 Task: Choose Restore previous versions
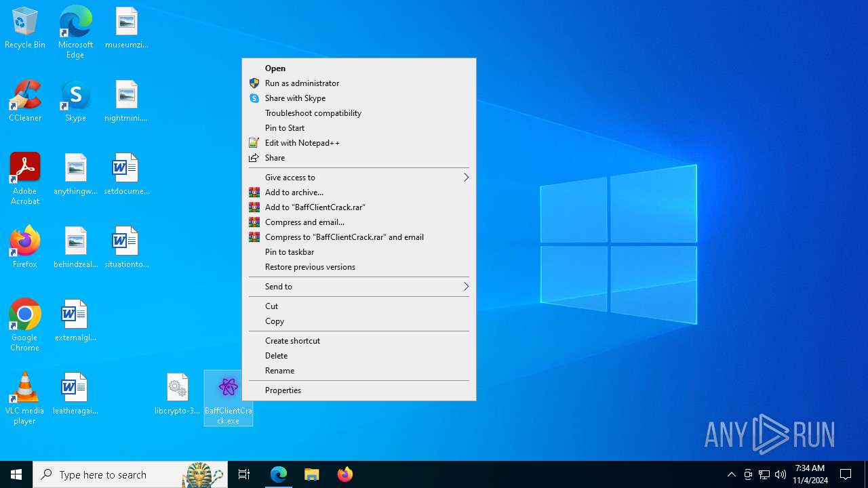359,267
